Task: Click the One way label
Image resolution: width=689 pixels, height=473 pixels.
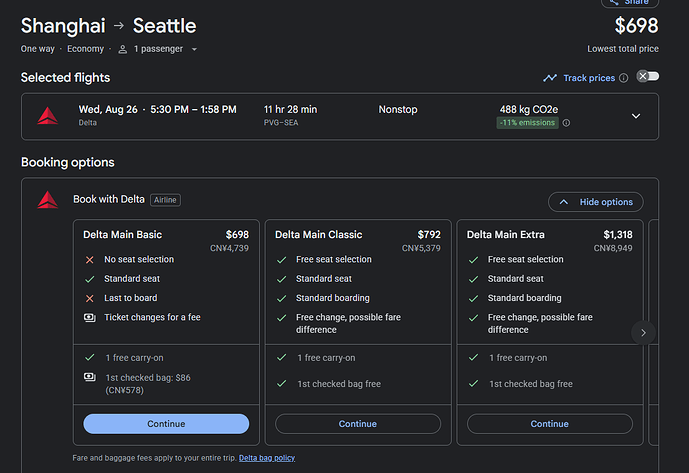Action: tap(37, 49)
